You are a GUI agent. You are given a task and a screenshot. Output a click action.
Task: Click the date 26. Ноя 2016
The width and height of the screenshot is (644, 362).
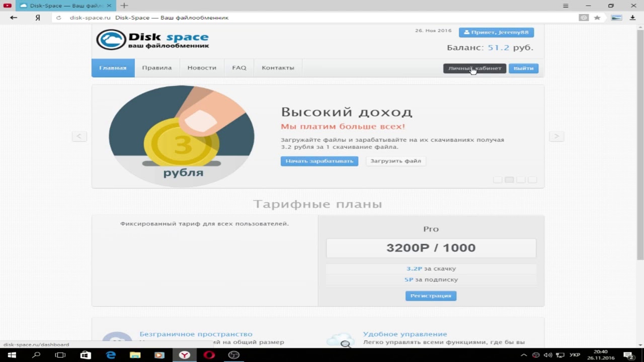(433, 31)
